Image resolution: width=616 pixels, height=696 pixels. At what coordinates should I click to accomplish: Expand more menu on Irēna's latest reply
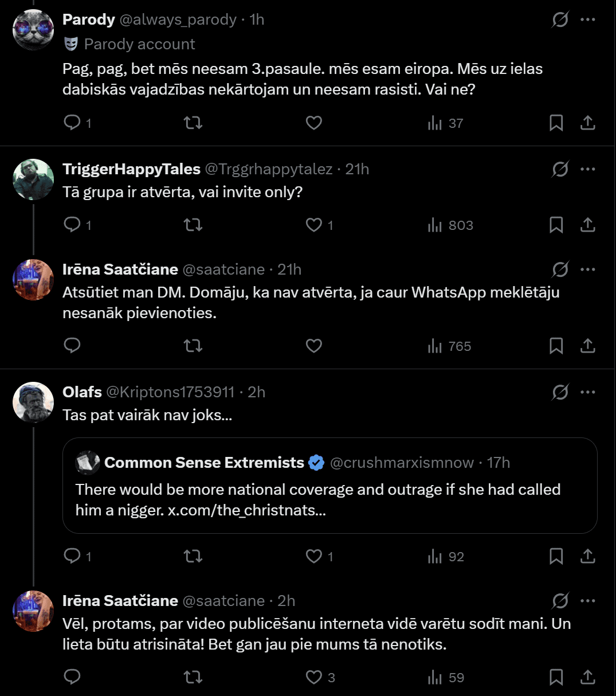pyautogui.click(x=588, y=601)
